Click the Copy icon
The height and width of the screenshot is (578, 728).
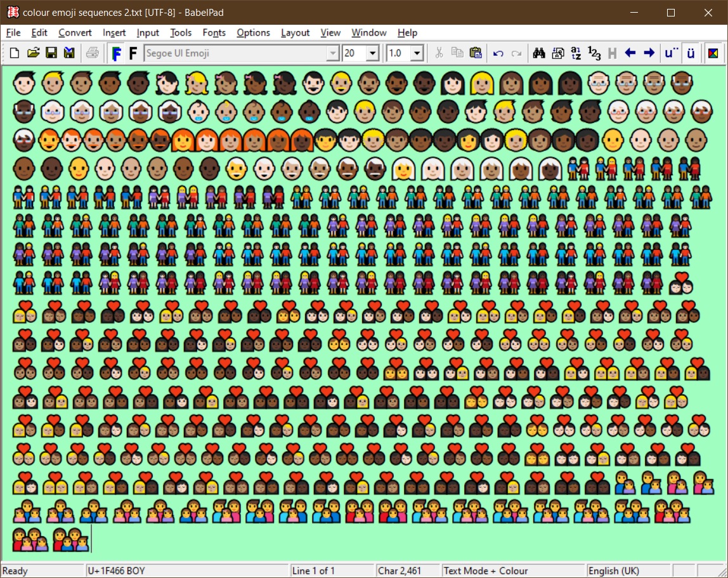pos(457,53)
